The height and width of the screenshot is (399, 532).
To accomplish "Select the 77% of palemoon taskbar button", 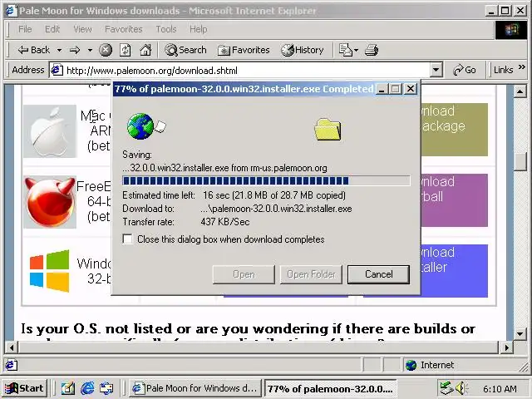I will 330,388.
